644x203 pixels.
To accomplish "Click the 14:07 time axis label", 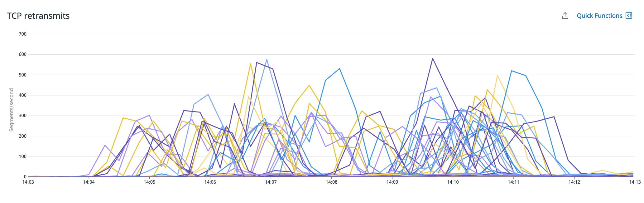I will [x=271, y=182].
